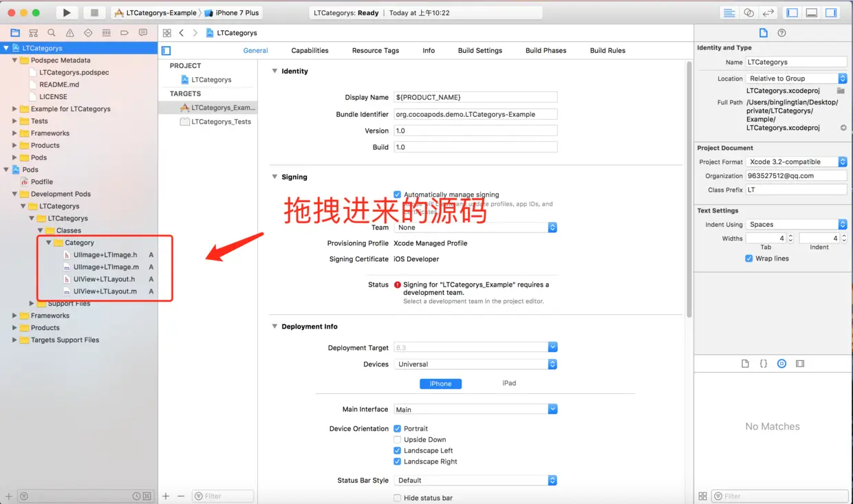Show the File inspector
The image size is (853, 504).
tap(763, 33)
